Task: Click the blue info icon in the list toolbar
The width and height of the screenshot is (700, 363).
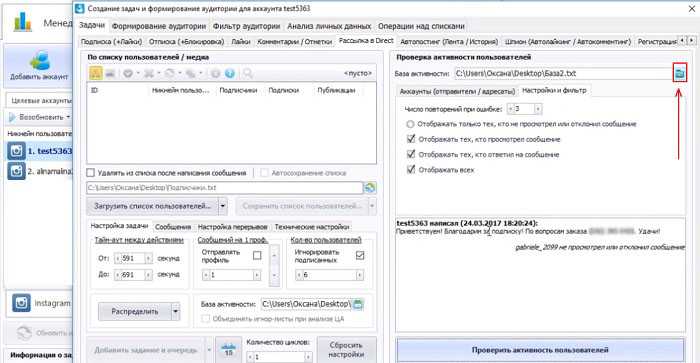Action: 230,73
